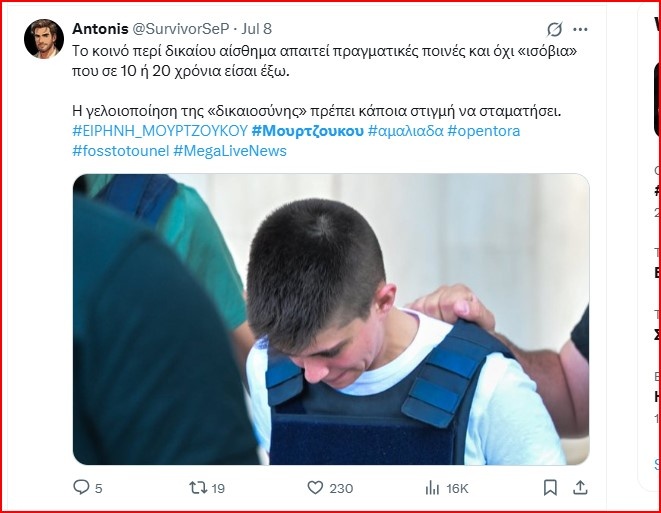Like the tweet via heart icon

pyautogui.click(x=315, y=488)
